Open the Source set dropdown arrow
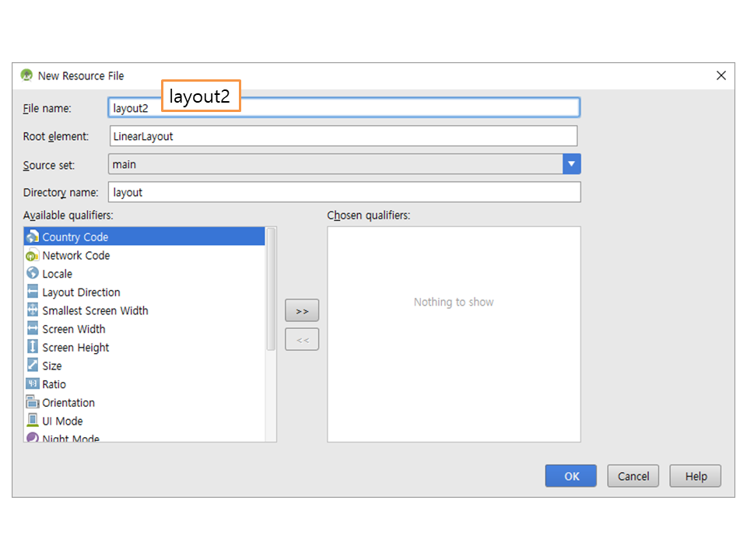Image resolution: width=747 pixels, height=560 pixels. pyautogui.click(x=572, y=164)
